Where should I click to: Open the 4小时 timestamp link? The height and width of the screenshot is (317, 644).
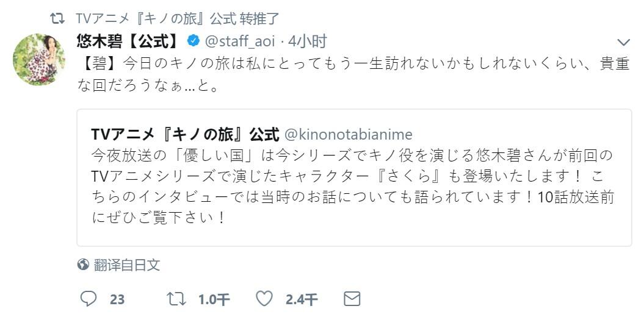307,41
